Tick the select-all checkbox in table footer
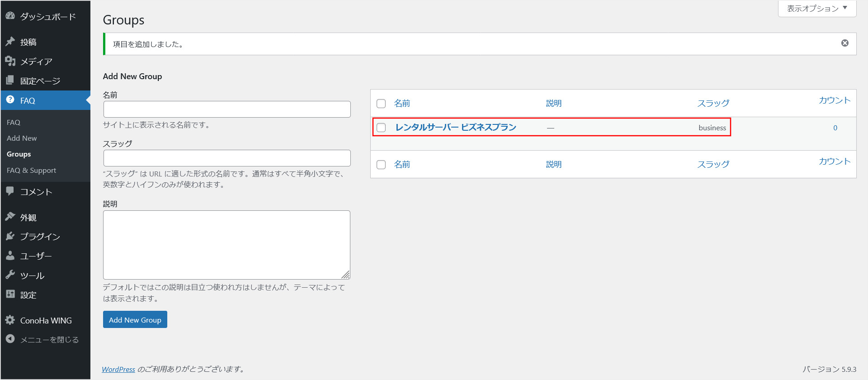 [x=381, y=165]
